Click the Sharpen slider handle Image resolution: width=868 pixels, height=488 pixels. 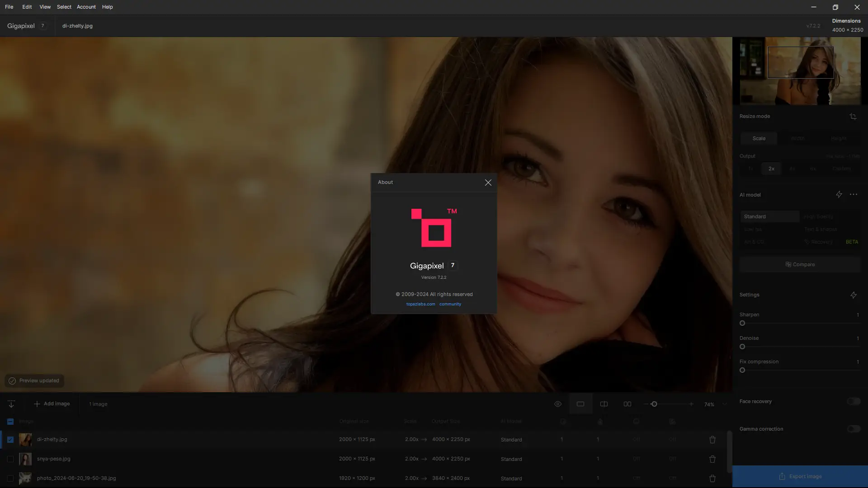(742, 323)
